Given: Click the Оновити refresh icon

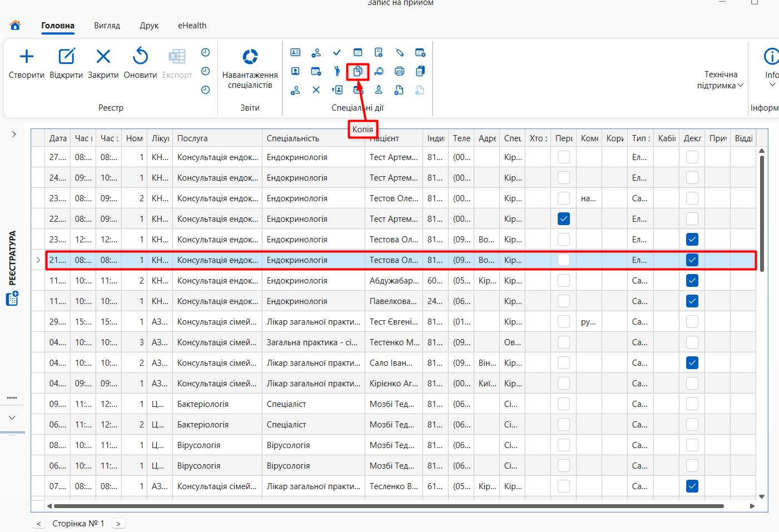Looking at the screenshot, I should coord(140,56).
